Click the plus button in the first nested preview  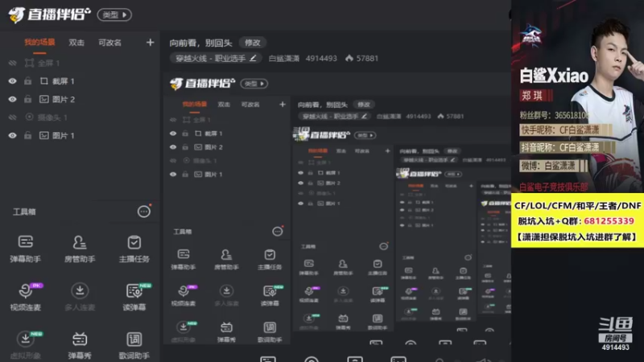point(283,105)
